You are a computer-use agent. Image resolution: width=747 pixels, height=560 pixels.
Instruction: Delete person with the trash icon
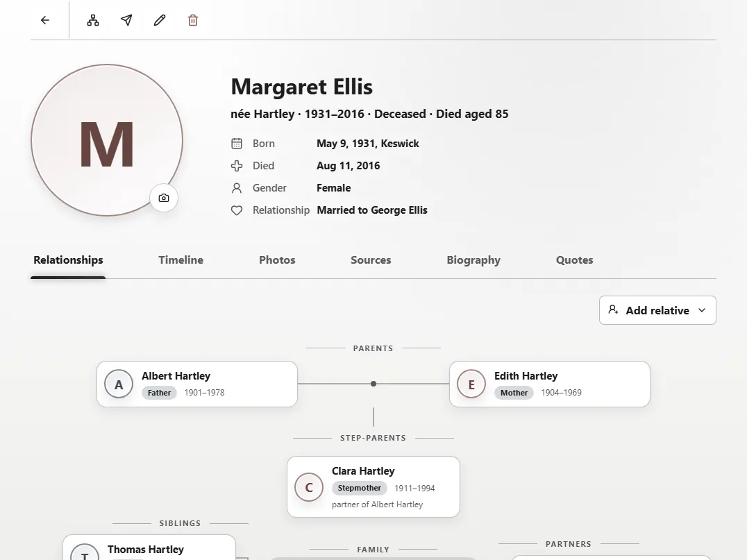click(193, 20)
